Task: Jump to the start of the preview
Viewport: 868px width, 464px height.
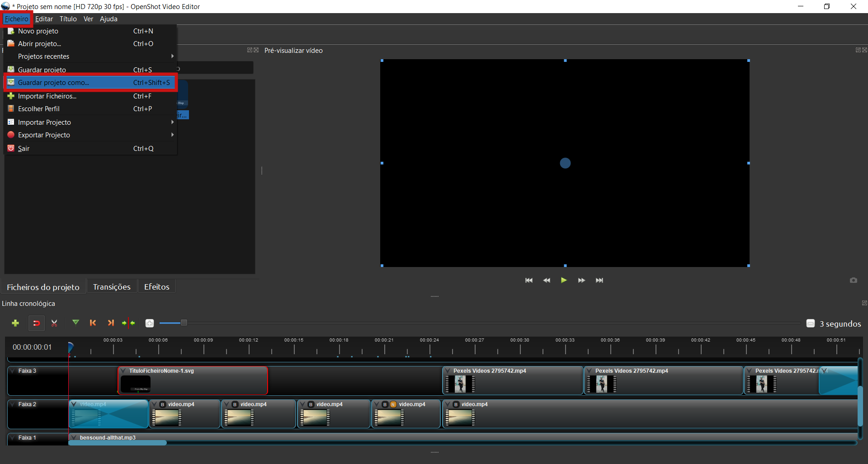Action: click(x=529, y=281)
